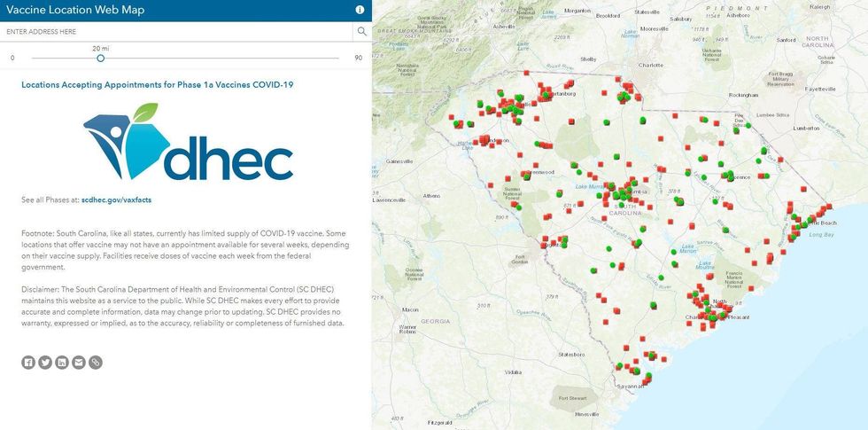Click the 'Savannah' label on the map

point(631,387)
